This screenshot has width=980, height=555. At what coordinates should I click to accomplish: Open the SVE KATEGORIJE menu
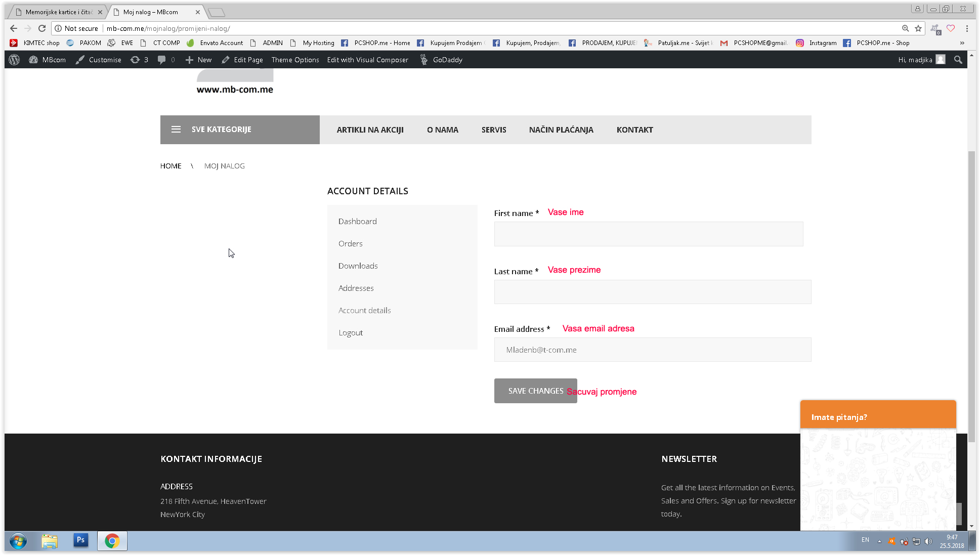[x=240, y=130]
